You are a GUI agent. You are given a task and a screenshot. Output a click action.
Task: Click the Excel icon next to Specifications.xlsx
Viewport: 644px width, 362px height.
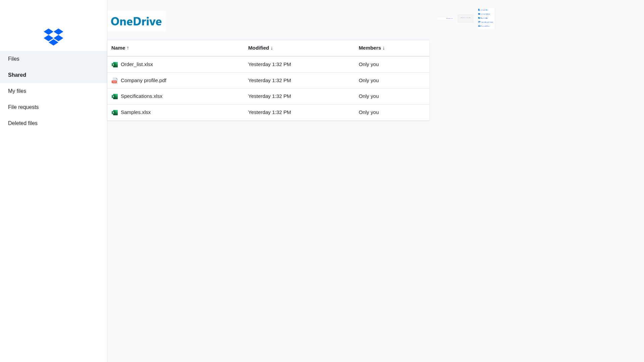pyautogui.click(x=115, y=97)
